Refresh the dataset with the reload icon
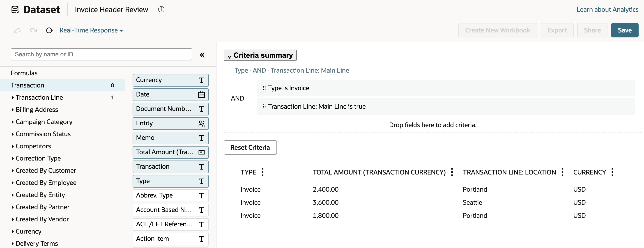Viewport: 644px width, 248px height. [50, 30]
